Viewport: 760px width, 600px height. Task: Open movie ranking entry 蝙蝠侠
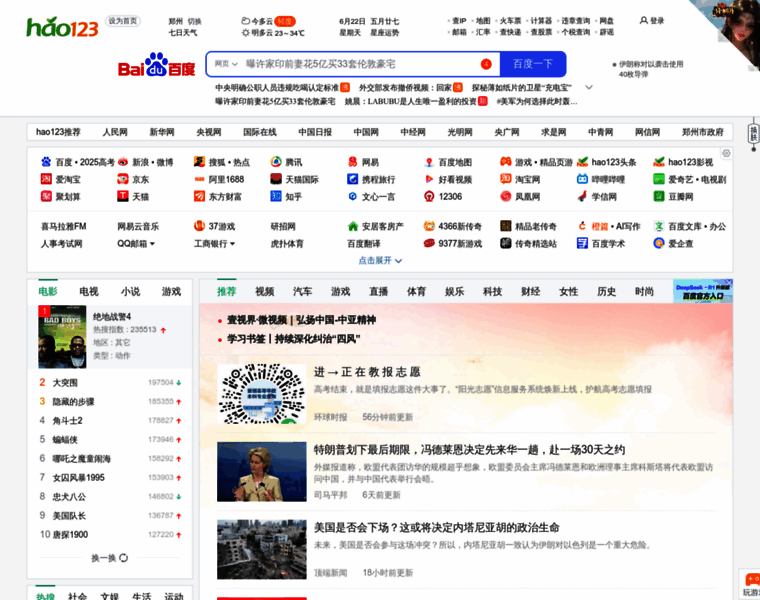click(65, 440)
